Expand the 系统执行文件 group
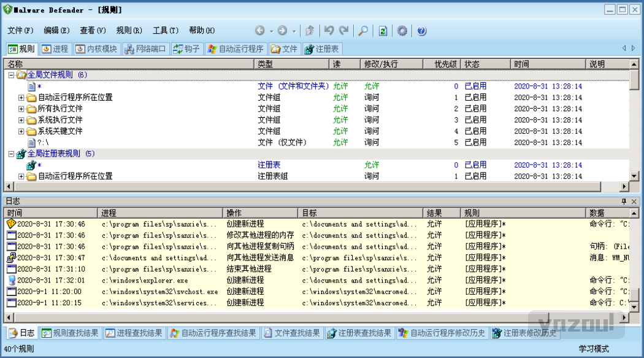This screenshot has width=644, height=358. pyautogui.click(x=21, y=120)
